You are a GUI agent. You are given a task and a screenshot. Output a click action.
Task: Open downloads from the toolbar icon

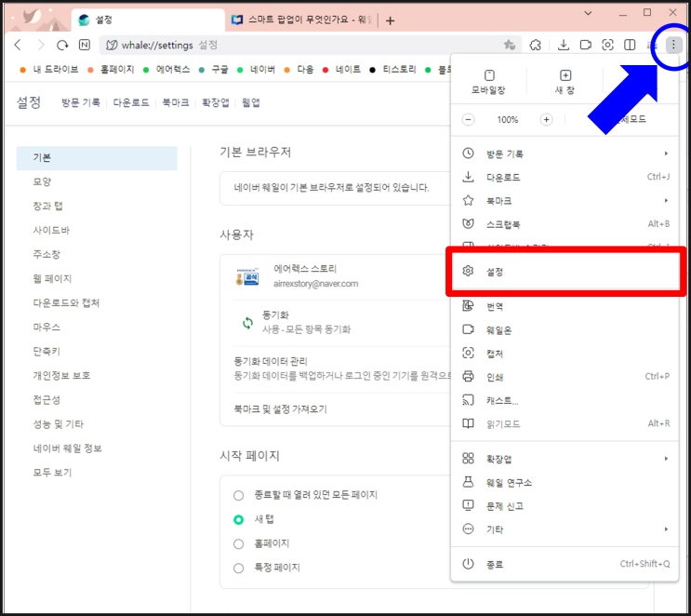tap(564, 45)
